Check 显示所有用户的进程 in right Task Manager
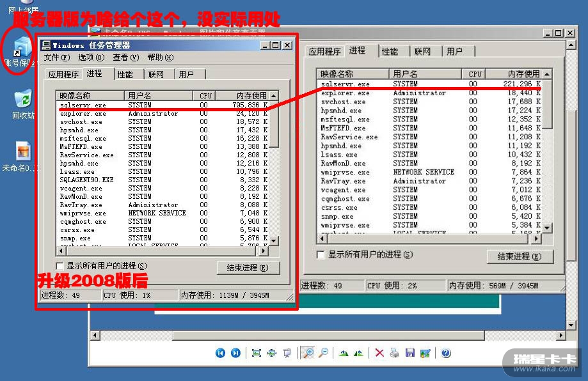The image size is (588, 381). [x=321, y=255]
